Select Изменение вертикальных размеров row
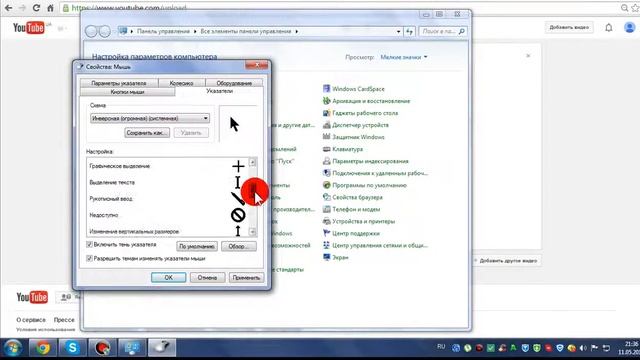Screen dimensions: 640x360 click(x=167, y=231)
